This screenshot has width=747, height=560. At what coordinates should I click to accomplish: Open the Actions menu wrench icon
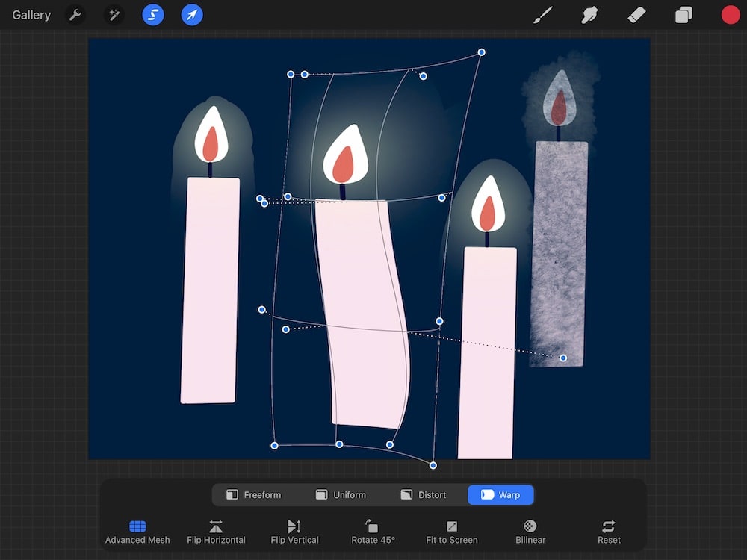75,14
